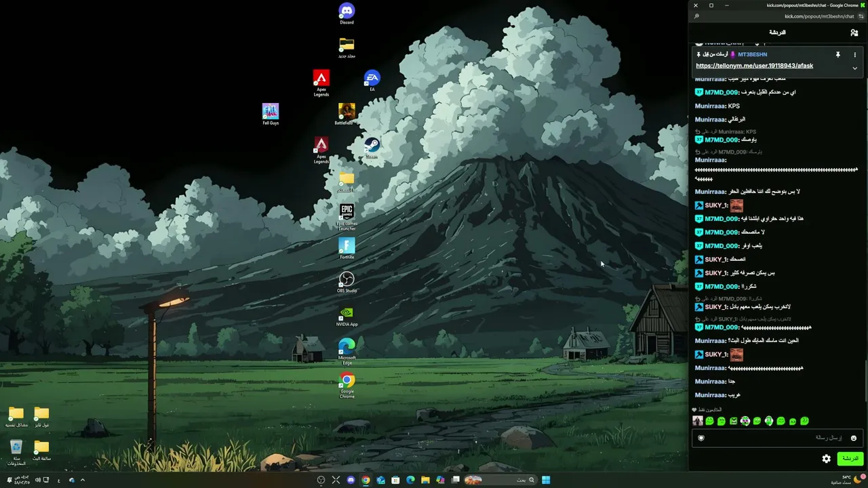Viewport: 868px width, 488px height.
Task: Send message with green chat button
Action: click(850, 459)
